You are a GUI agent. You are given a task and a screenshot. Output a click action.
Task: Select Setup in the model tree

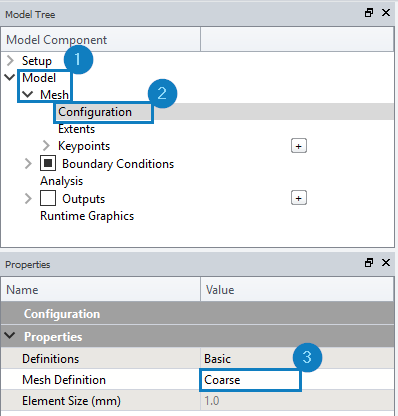click(x=37, y=61)
